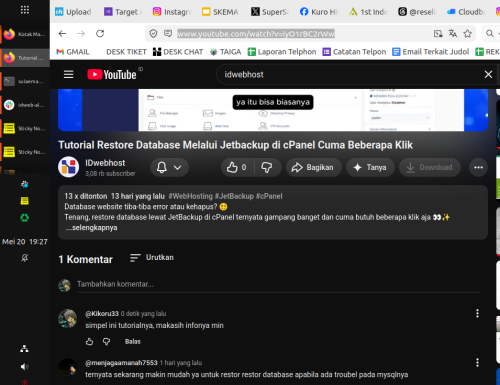This screenshot has width=500, height=385.
Task: Open Catatan Telpon bookmark
Action: coord(354,52)
